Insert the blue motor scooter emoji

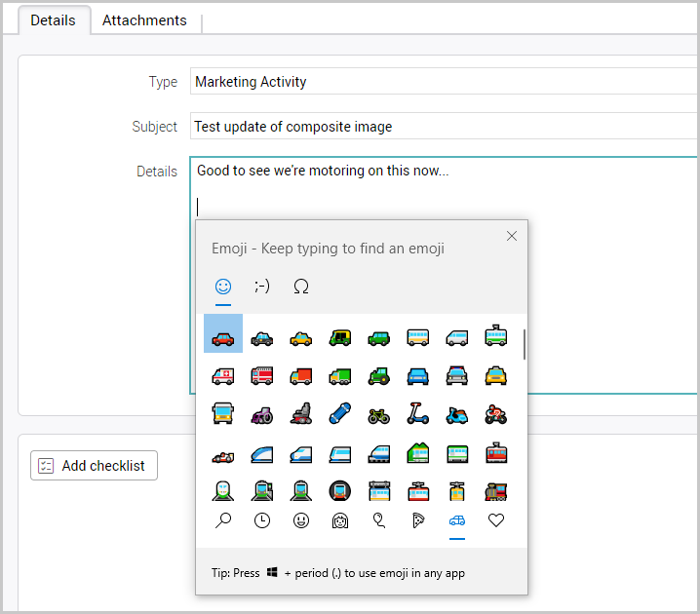click(456, 415)
